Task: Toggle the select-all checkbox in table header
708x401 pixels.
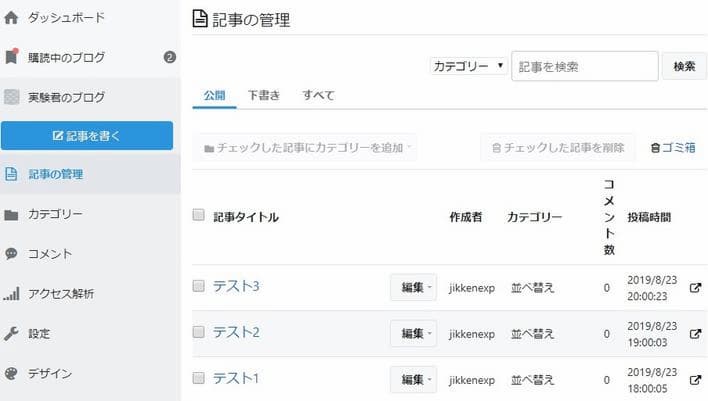Action: coord(198,214)
